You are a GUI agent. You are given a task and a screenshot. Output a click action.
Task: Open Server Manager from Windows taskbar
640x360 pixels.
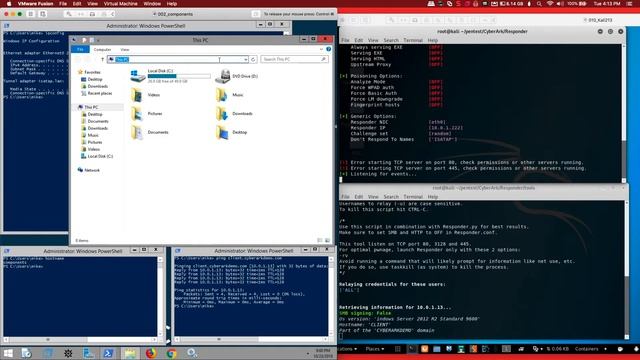coord(89,353)
